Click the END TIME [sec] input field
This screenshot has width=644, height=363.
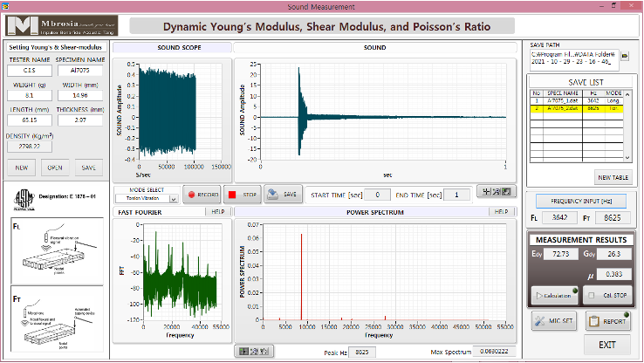tap(456, 194)
